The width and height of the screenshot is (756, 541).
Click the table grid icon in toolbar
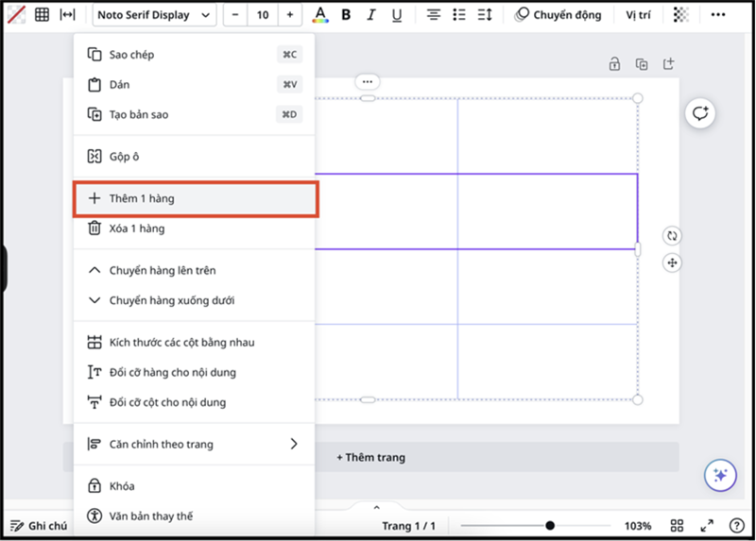click(x=42, y=15)
